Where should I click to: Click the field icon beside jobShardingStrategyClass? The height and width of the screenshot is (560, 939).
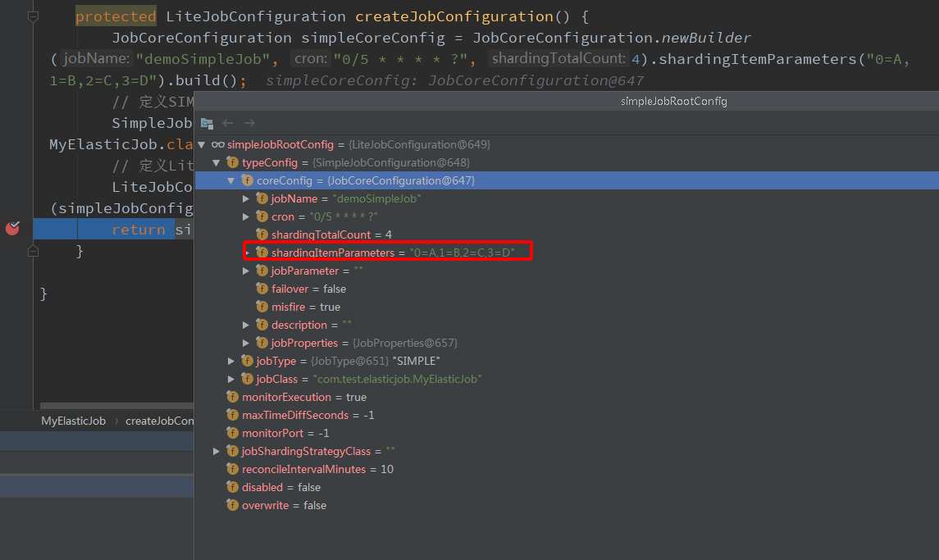point(232,451)
